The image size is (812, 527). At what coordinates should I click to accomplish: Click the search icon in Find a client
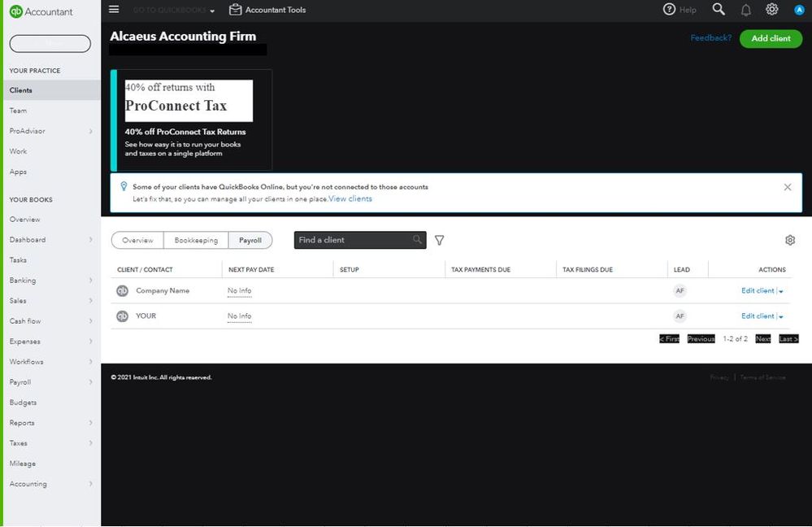(417, 240)
